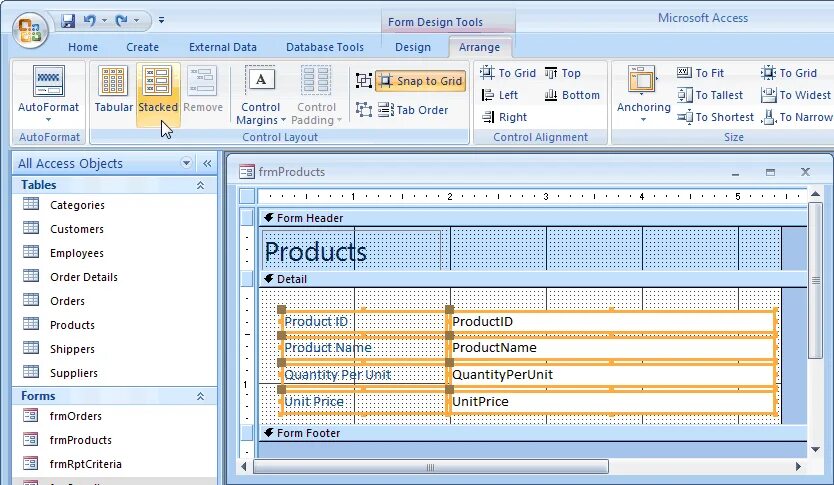Click the icon left of Snap to Grid
834x485 pixels.
click(364, 81)
